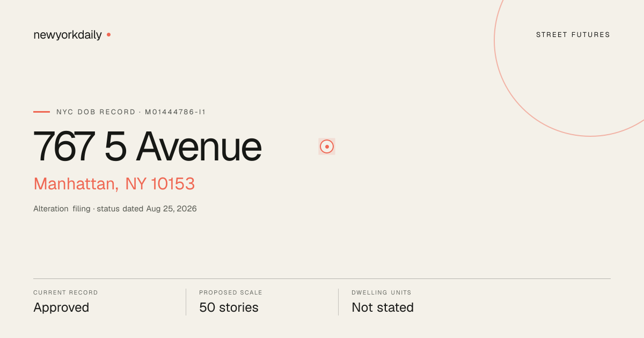Click the divider between Approved and 50 stories
The image size is (644, 338).
[186, 302]
